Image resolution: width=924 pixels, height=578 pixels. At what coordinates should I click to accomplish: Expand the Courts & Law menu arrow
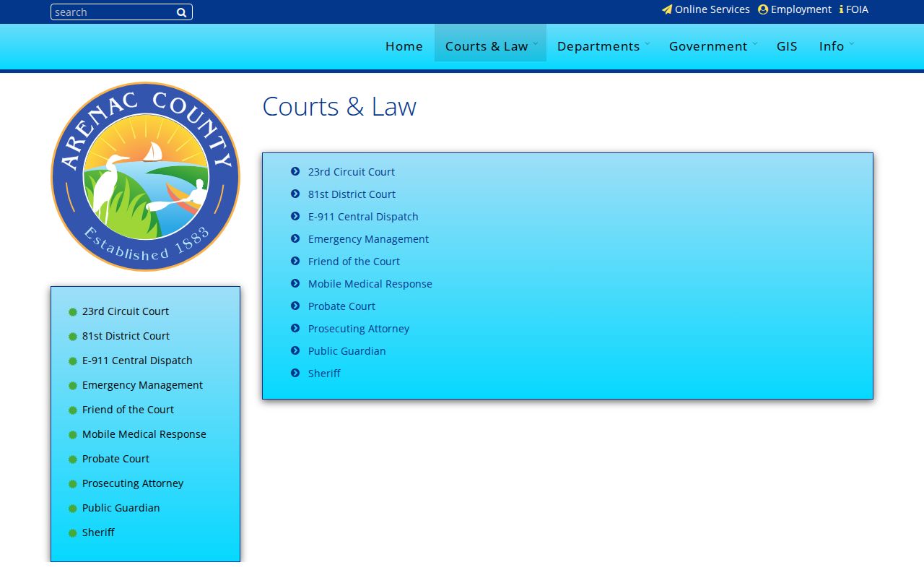535,43
